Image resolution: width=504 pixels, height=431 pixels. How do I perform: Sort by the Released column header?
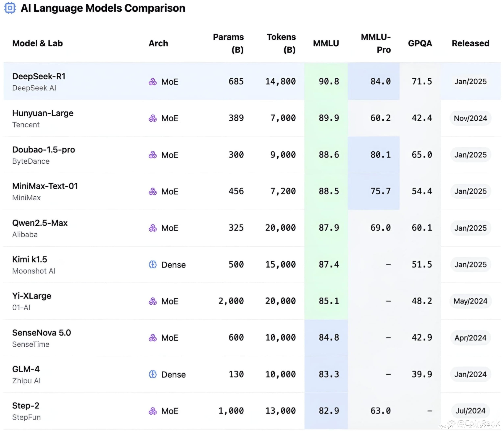pyautogui.click(x=470, y=43)
